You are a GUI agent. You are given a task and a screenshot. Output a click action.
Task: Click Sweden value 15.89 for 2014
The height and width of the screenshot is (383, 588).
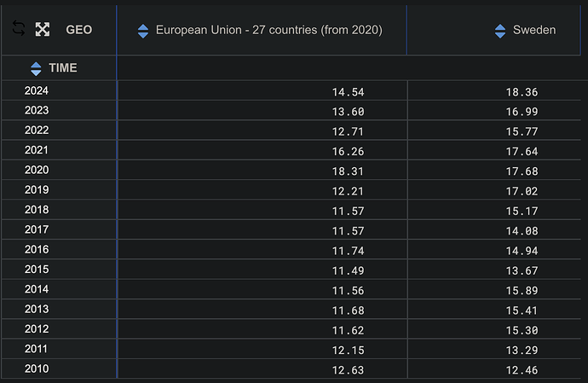522,291
